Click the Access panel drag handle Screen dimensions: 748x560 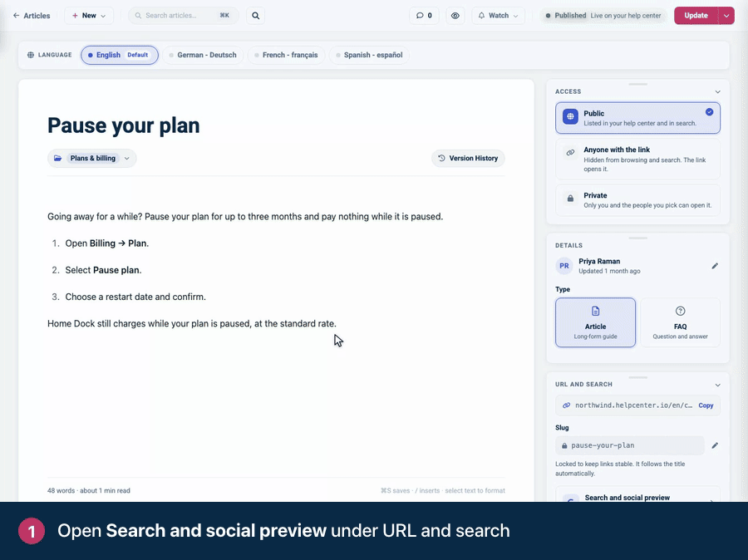click(x=637, y=85)
